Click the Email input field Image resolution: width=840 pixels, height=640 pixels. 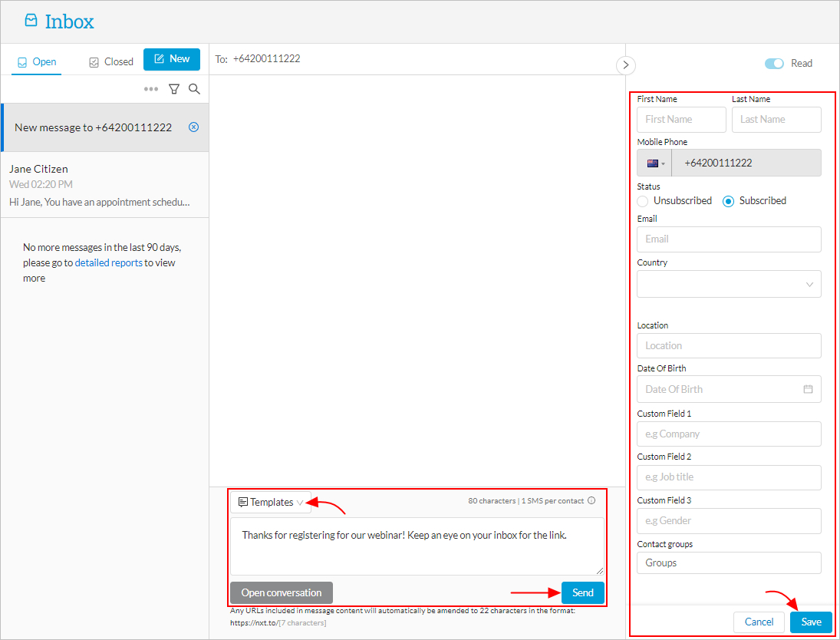click(x=729, y=239)
